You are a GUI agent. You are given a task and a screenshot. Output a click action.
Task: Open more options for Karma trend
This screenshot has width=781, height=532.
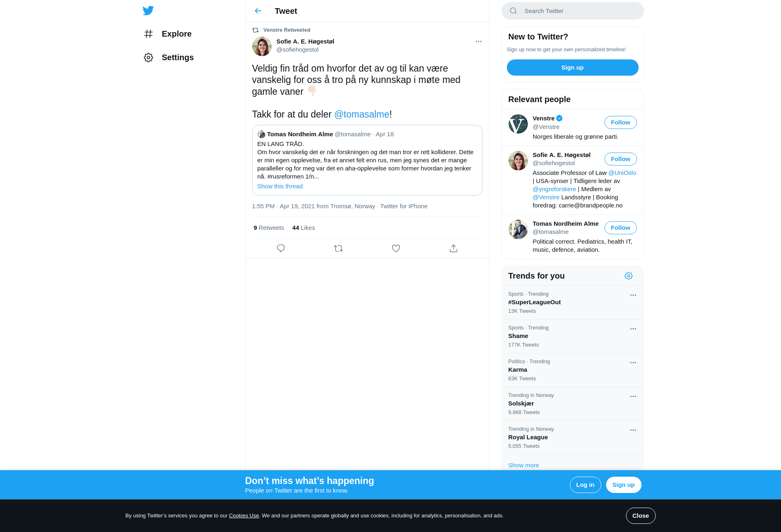[633, 363]
